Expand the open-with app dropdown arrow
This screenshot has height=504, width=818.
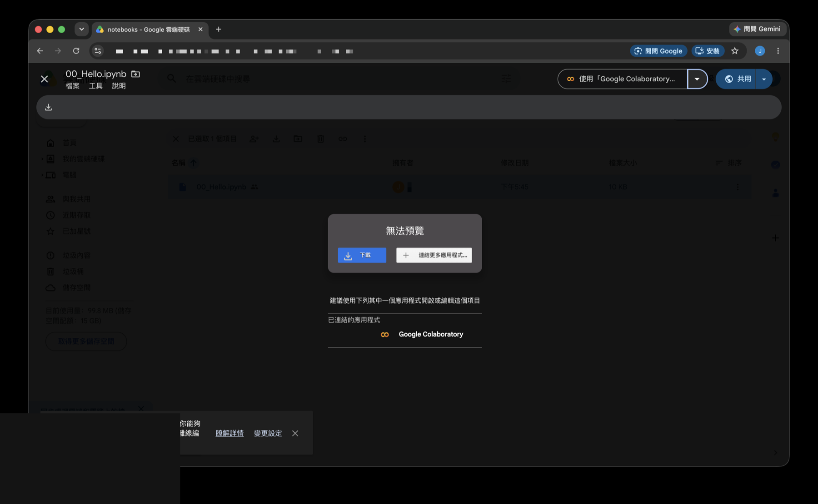coord(697,79)
